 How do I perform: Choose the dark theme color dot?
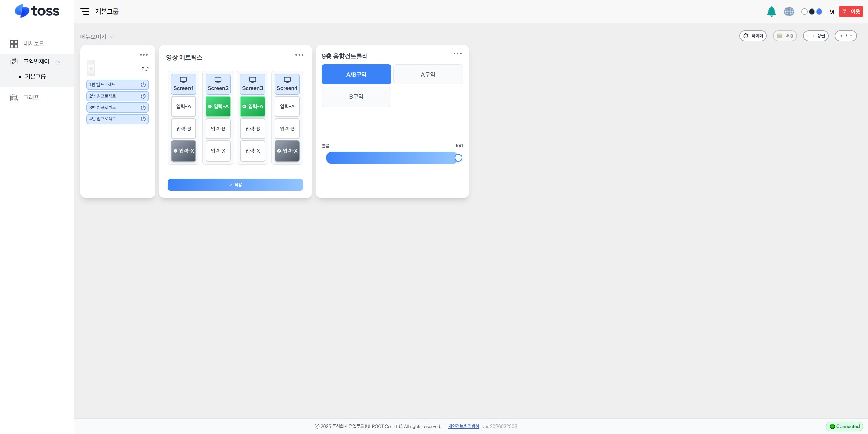pyautogui.click(x=812, y=12)
